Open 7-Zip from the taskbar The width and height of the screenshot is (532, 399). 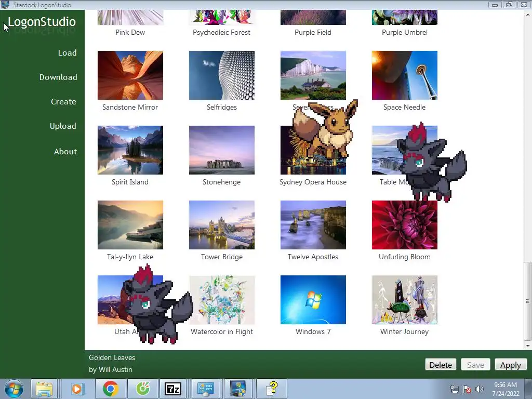coord(173,389)
